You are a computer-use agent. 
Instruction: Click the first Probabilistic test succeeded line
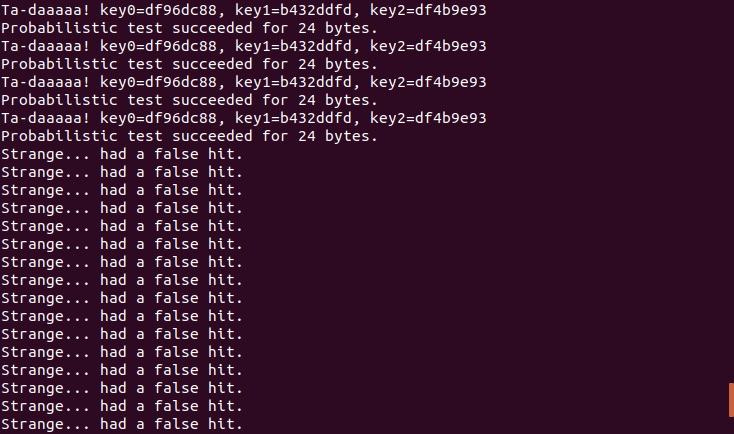click(x=189, y=27)
